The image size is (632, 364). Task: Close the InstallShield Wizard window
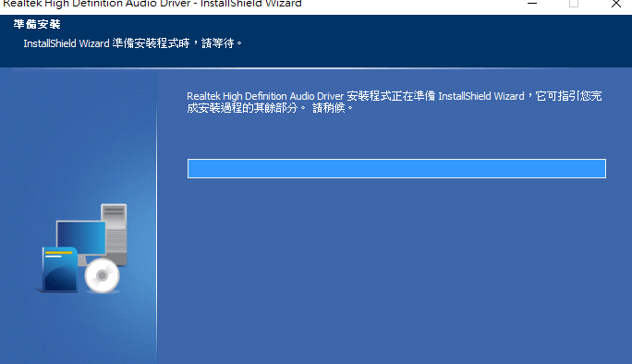[x=615, y=4]
